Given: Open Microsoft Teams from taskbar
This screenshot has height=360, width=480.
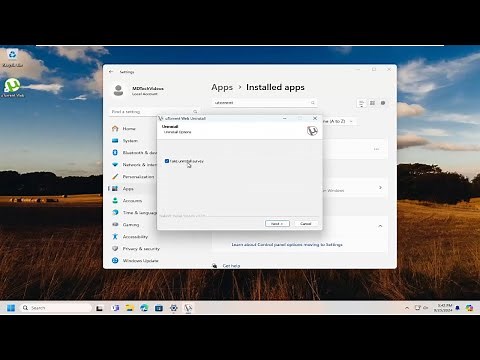Looking at the screenshot, I should point(115,308).
